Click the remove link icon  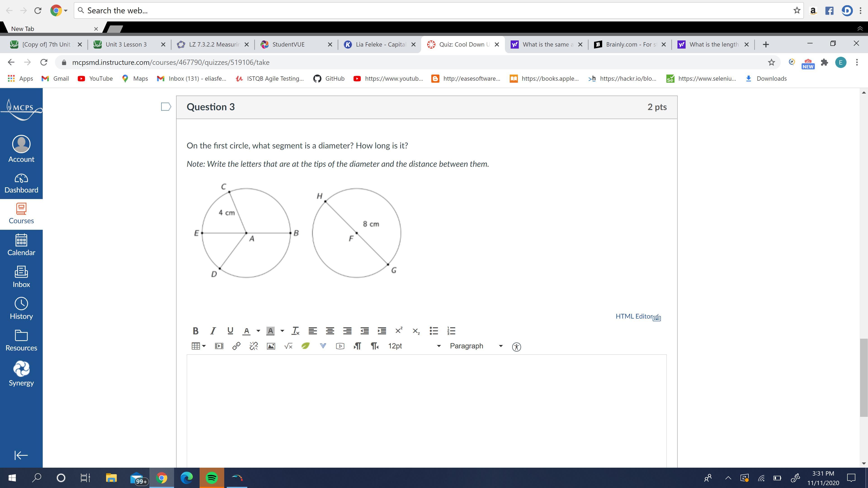point(253,346)
